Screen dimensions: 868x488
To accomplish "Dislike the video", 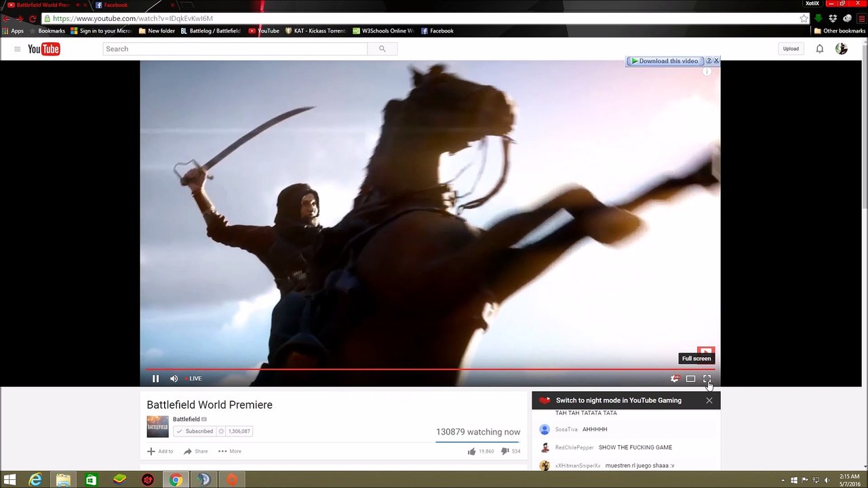I will click(x=511, y=451).
